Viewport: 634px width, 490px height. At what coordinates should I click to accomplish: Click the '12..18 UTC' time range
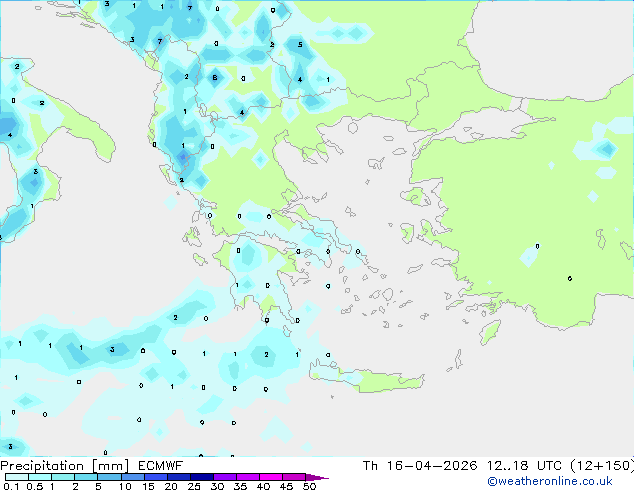(x=524, y=466)
